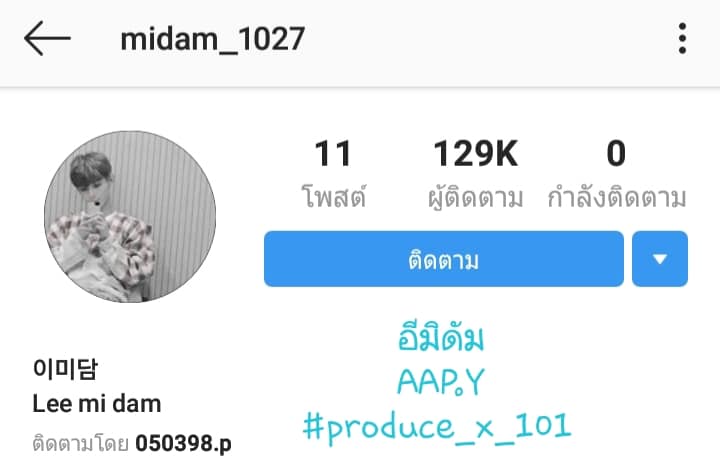Open the three-dot options menu
Viewport: 720px width, 470px height.
[x=682, y=39]
